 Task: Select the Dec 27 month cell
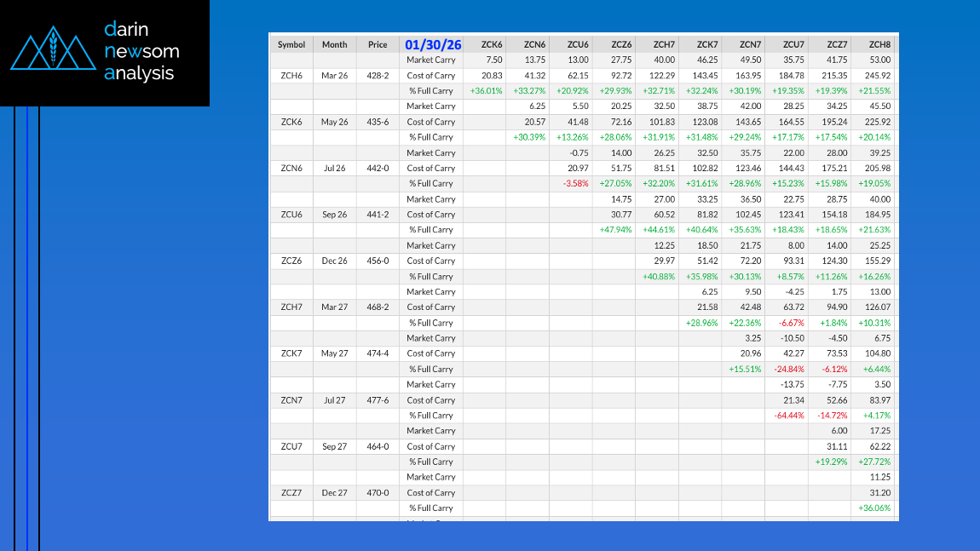click(335, 493)
